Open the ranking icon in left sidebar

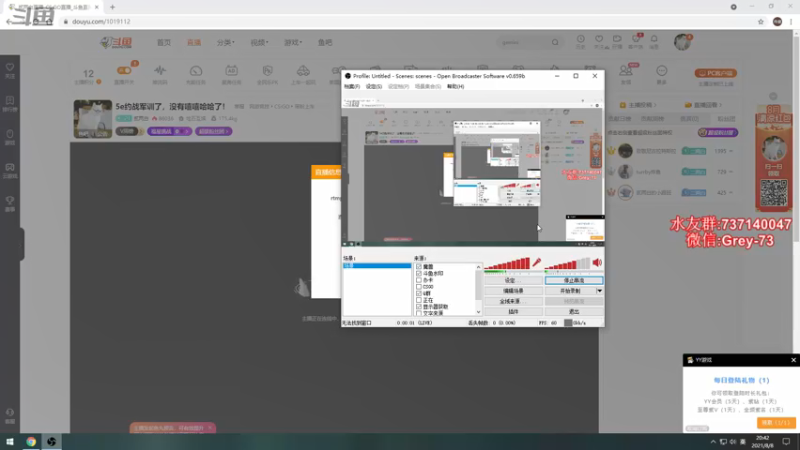coord(10,101)
